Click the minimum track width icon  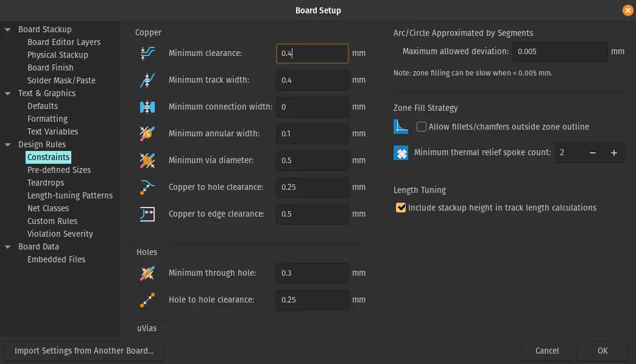point(147,80)
